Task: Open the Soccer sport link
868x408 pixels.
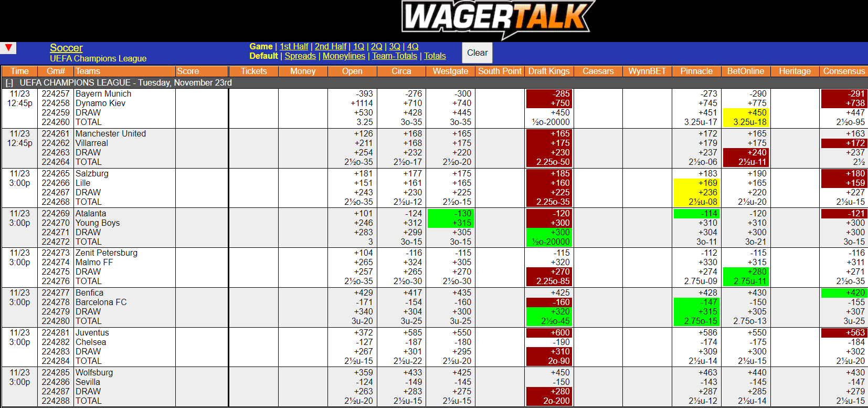Action: tap(66, 48)
